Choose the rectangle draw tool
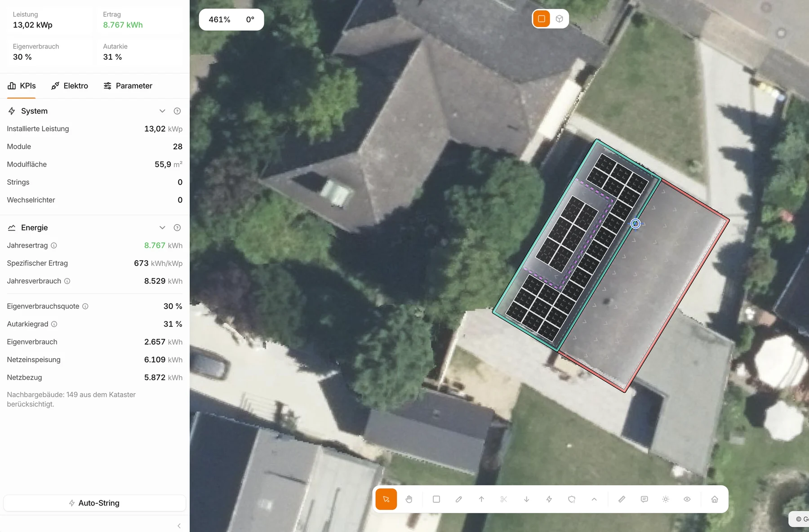 [x=436, y=499]
